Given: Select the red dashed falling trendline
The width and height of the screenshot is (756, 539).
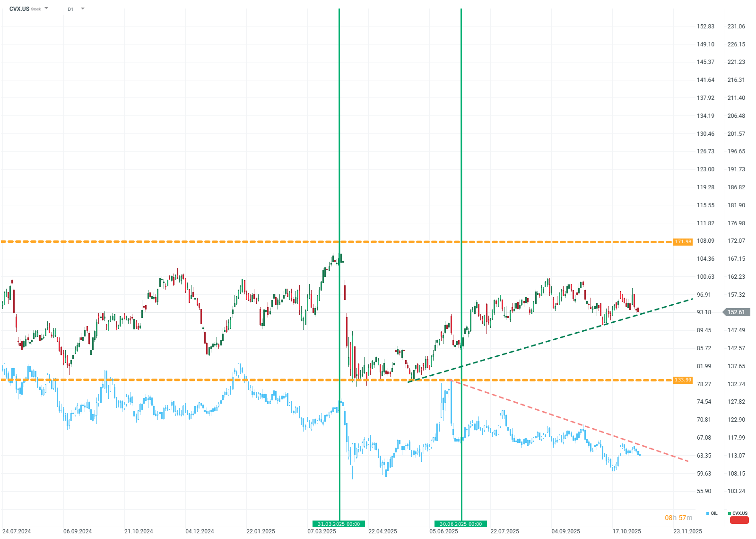Looking at the screenshot, I should pyautogui.click(x=570, y=420).
